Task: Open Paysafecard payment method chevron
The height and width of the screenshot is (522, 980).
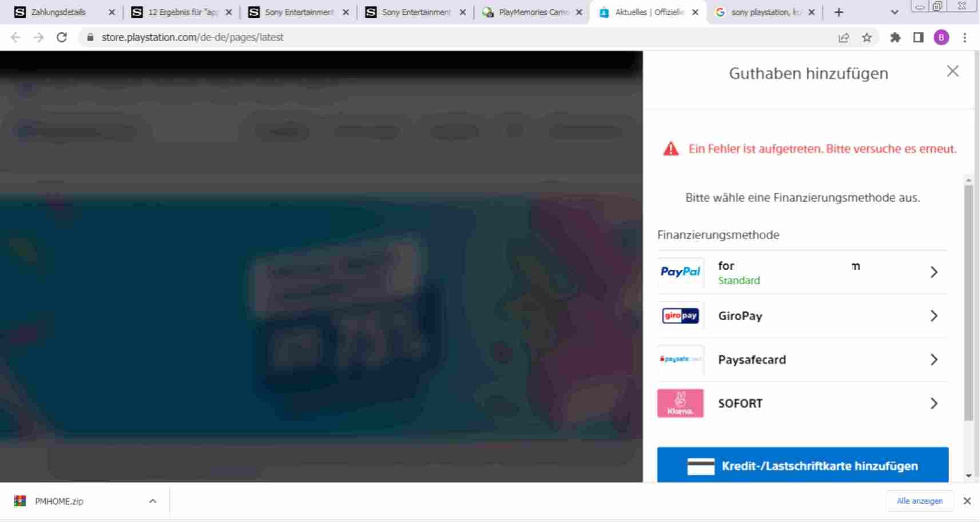Action: click(x=934, y=360)
